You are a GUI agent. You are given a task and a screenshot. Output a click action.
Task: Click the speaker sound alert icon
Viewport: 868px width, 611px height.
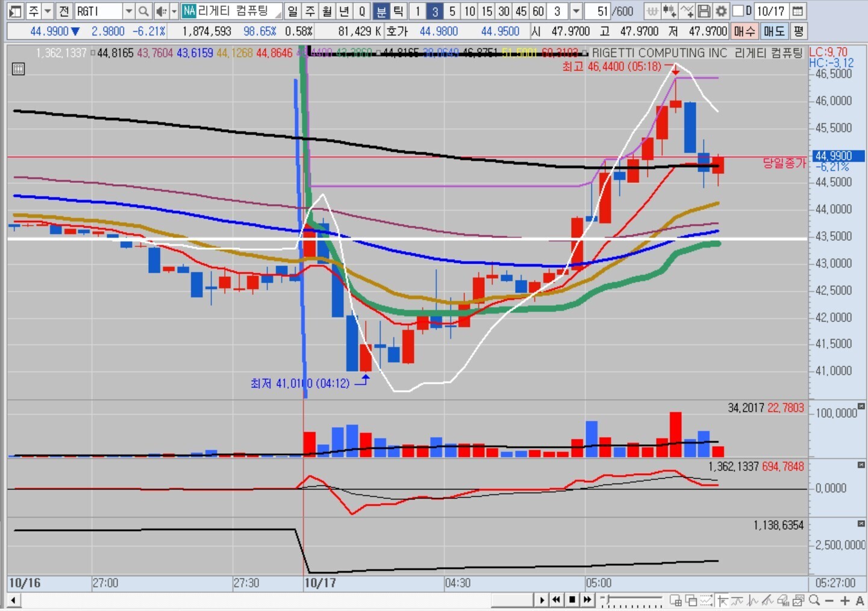click(161, 11)
